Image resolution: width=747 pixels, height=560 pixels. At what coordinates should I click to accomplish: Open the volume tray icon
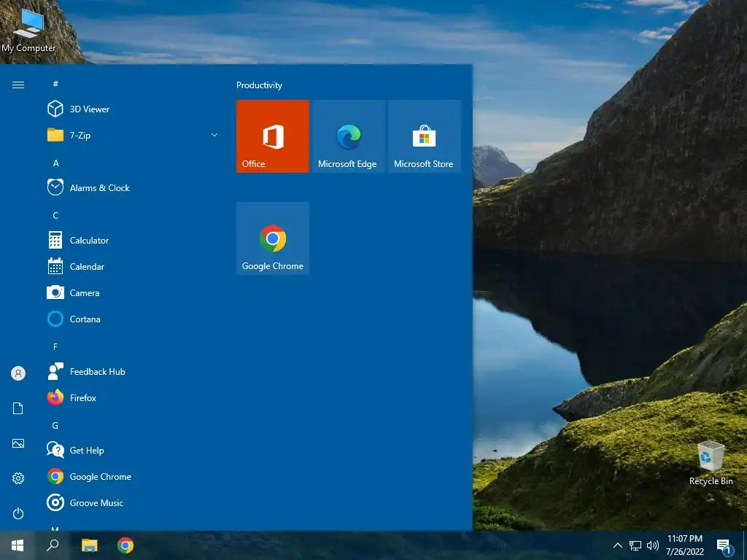[653, 545]
